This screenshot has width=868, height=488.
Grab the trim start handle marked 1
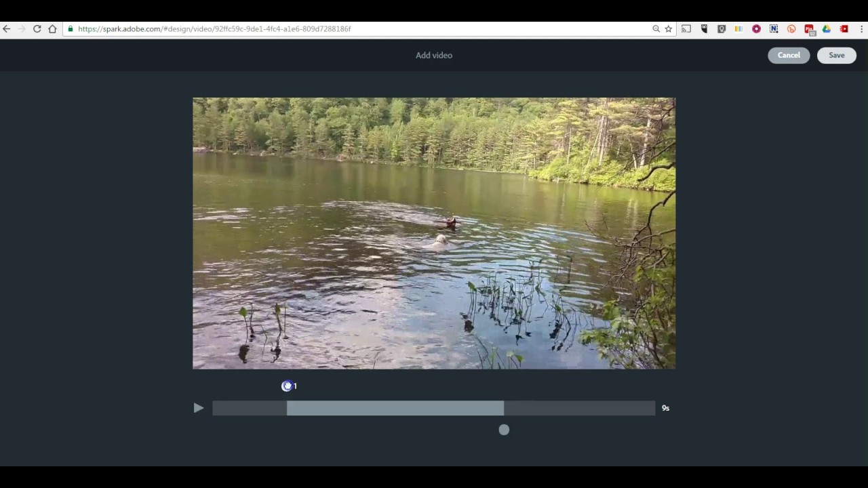tap(287, 386)
